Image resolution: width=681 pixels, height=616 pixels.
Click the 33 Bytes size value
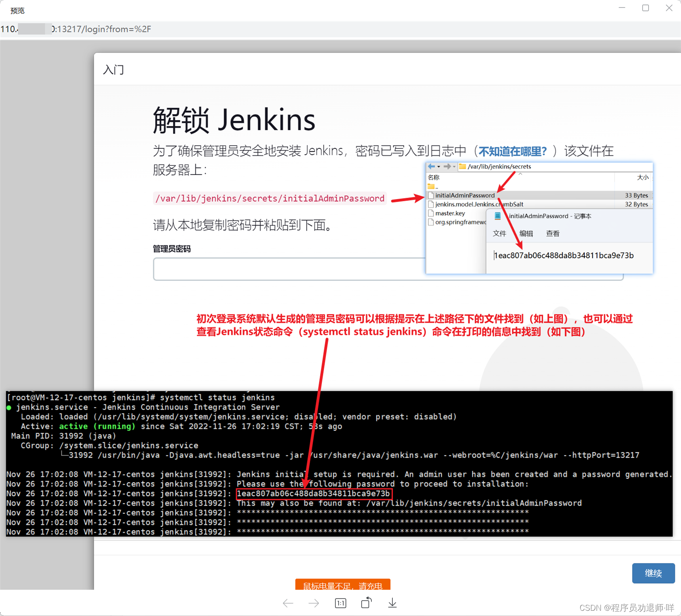point(636,195)
